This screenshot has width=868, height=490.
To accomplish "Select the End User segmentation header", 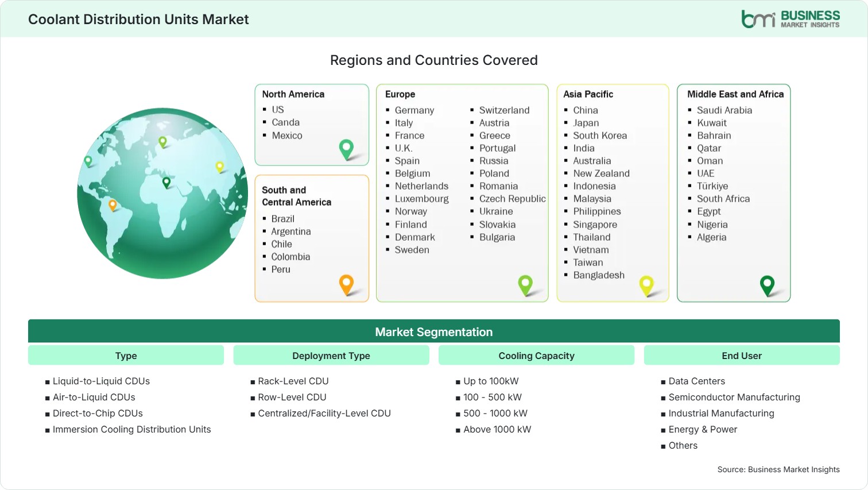I will [x=742, y=356].
